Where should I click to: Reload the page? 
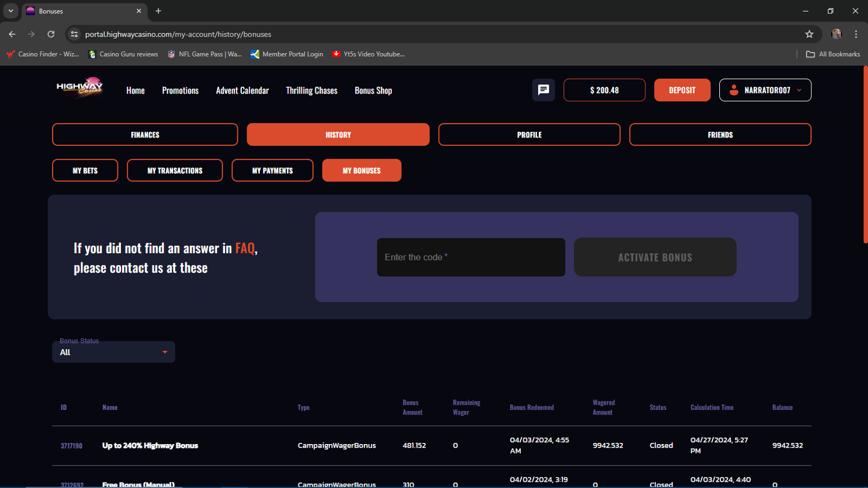pos(51,34)
